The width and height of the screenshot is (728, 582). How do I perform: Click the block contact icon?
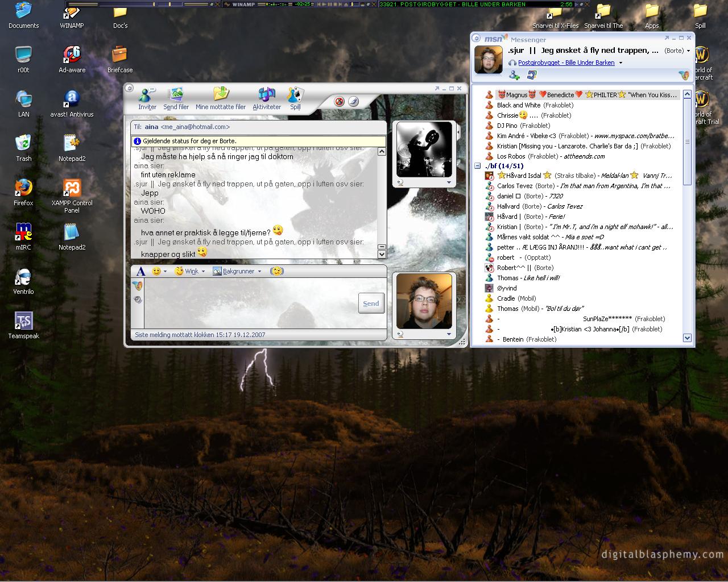pos(340,102)
